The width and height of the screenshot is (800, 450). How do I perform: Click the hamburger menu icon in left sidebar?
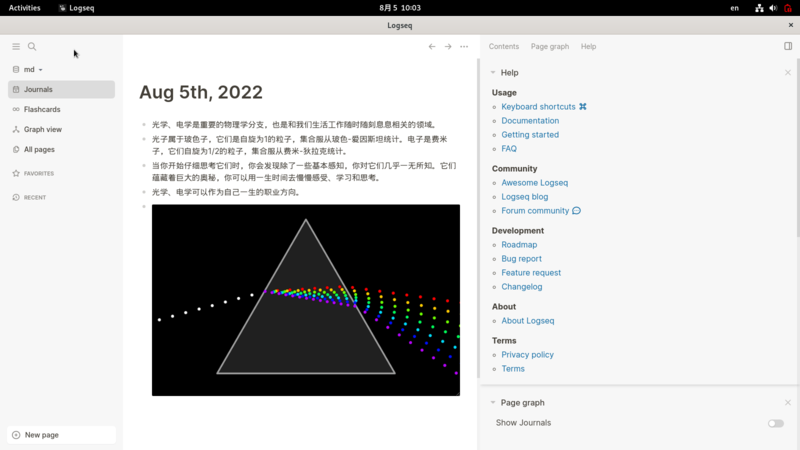[16, 47]
